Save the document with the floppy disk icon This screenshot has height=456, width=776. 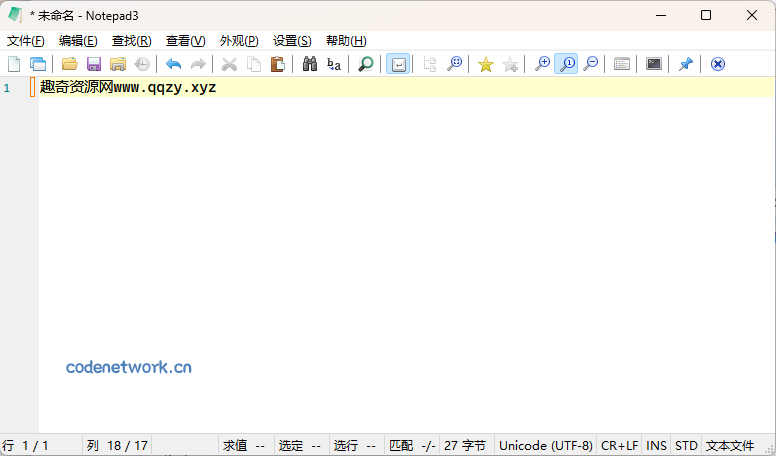(x=94, y=64)
